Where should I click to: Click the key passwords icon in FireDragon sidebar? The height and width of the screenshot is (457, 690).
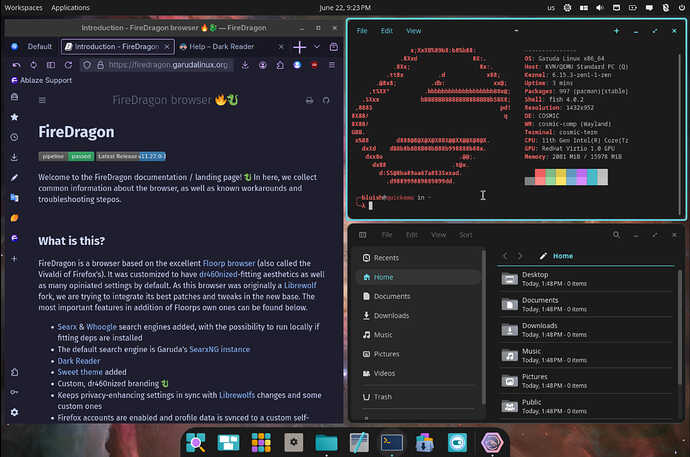[15, 392]
